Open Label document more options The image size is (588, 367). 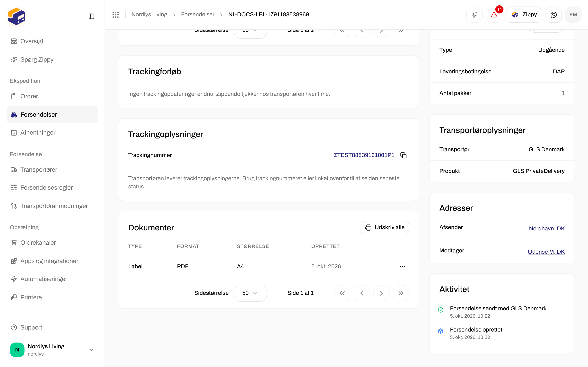coord(402,266)
